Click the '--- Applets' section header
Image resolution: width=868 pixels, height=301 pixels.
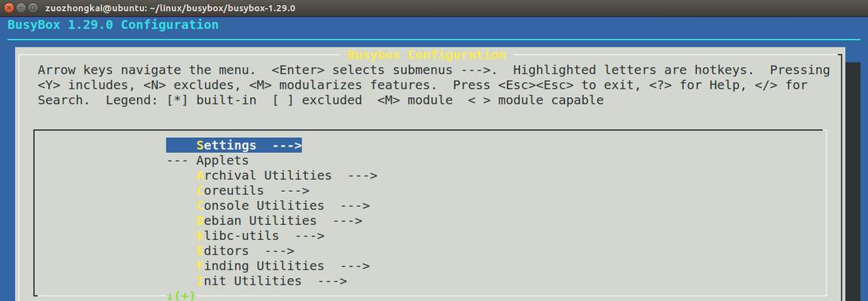click(x=208, y=160)
